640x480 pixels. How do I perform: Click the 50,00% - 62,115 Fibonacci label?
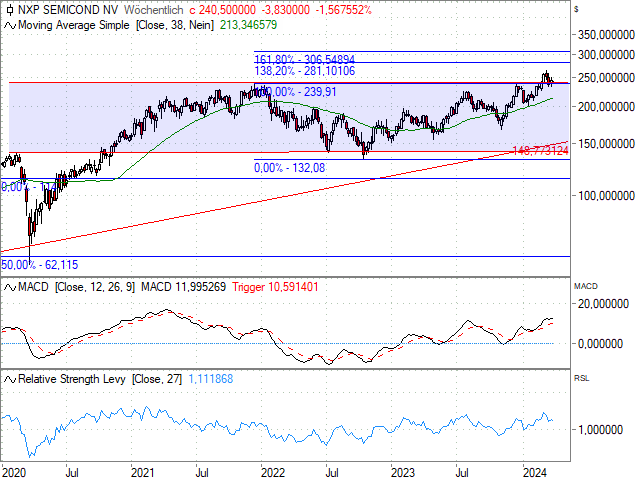(40, 265)
